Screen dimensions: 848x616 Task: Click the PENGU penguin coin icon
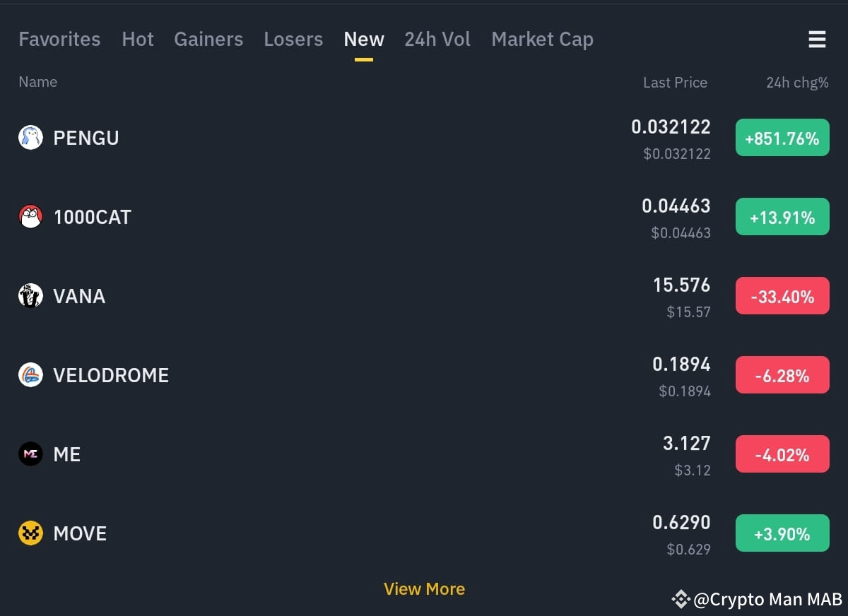[30, 137]
